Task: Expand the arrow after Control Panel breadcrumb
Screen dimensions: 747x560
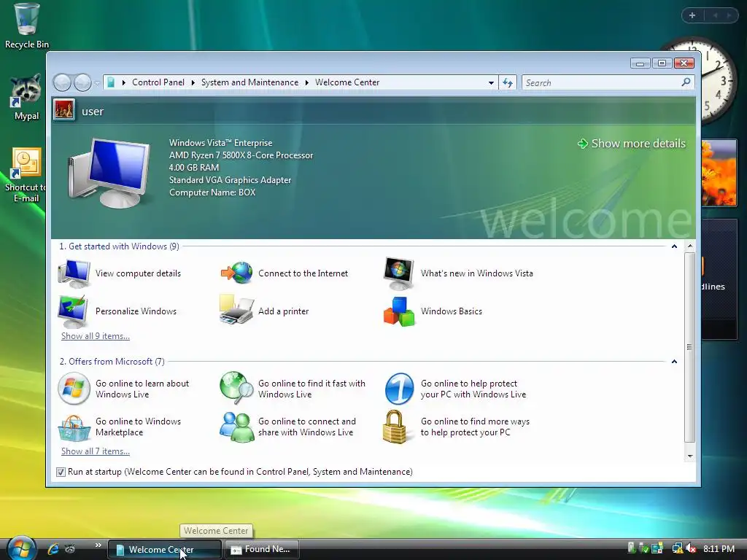Action: point(193,82)
